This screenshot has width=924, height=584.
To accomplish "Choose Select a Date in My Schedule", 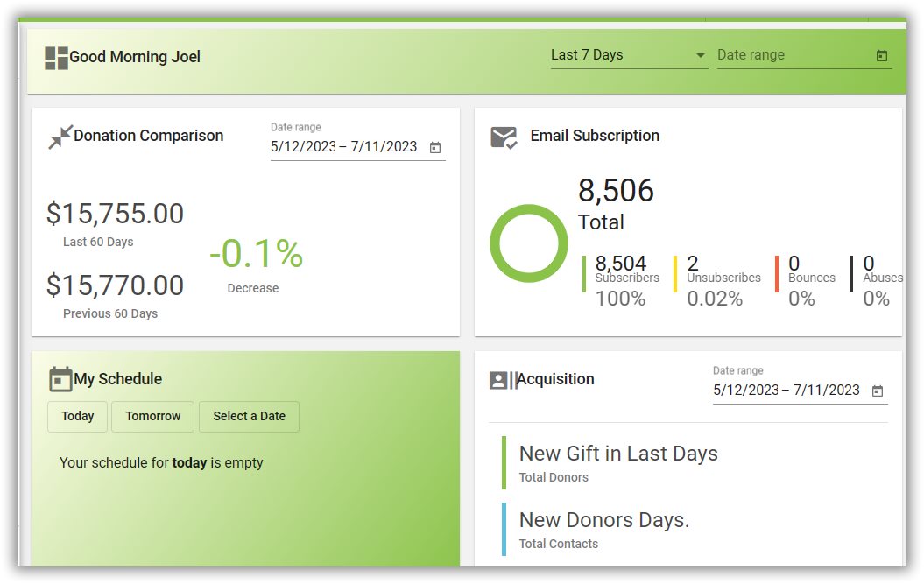I will pyautogui.click(x=249, y=417).
